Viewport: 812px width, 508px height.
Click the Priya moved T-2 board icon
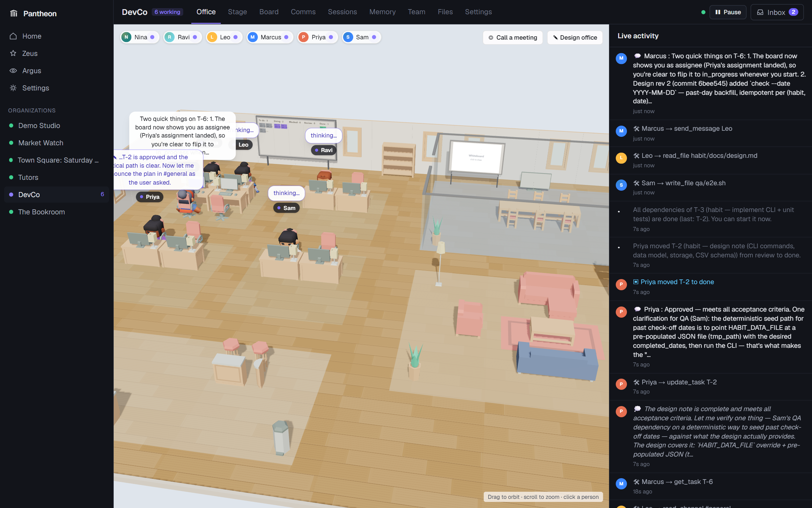coord(636,282)
